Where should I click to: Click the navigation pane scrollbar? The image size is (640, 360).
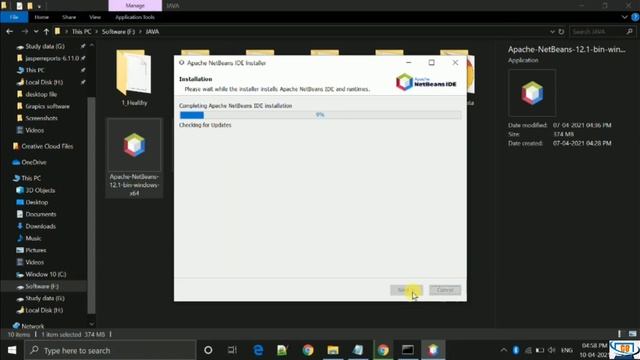(x=91, y=204)
